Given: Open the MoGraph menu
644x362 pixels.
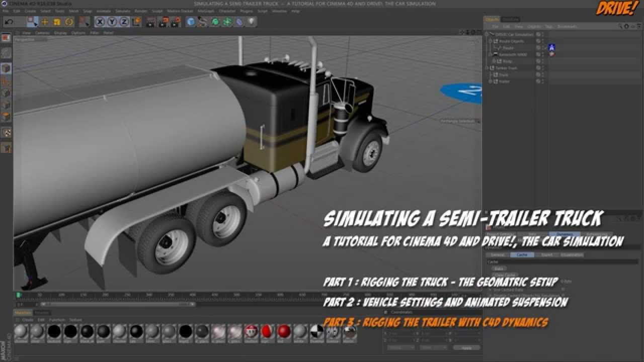Looking at the screenshot, I should (x=206, y=11).
